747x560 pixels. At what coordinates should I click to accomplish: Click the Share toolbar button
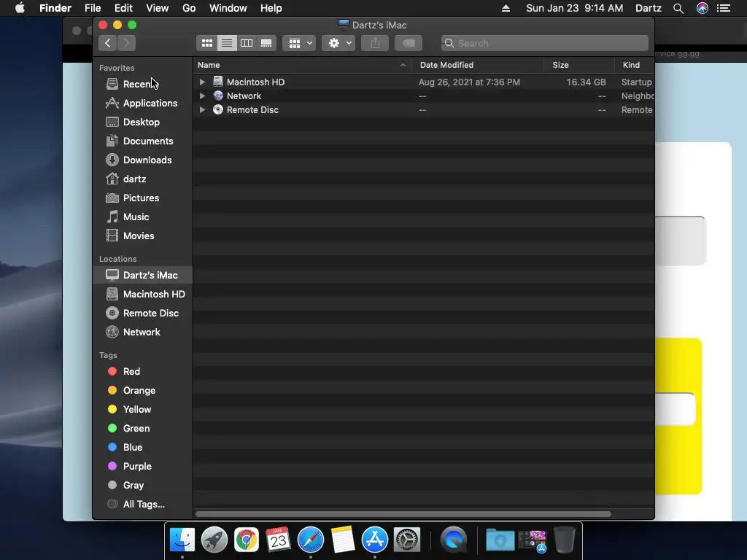coord(375,43)
